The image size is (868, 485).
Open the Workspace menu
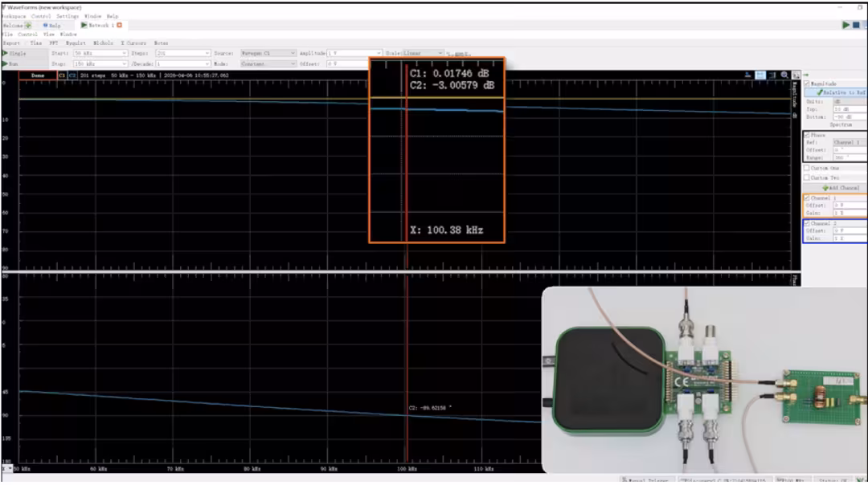click(14, 16)
